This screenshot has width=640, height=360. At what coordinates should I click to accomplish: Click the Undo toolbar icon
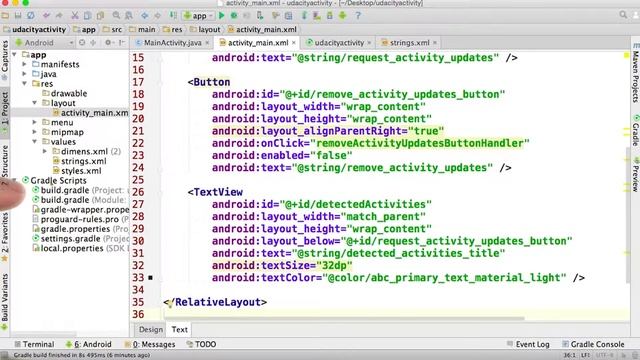click(46, 16)
